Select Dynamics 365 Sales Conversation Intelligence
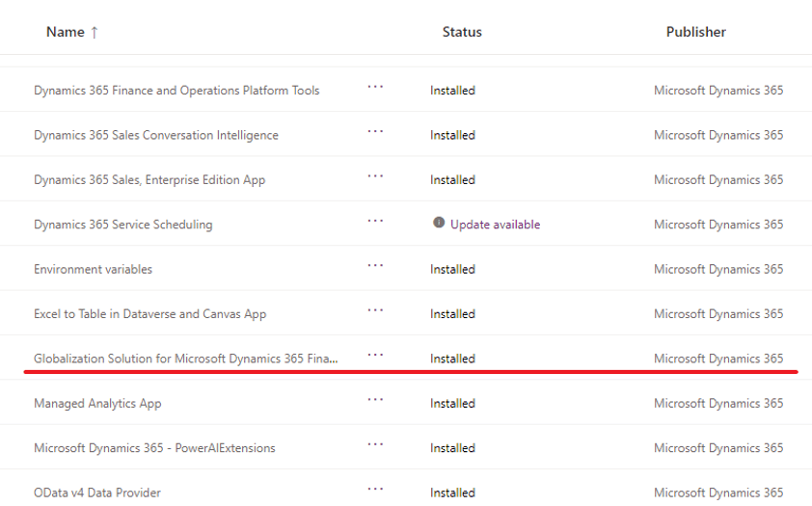The width and height of the screenshot is (812, 506). 156,135
